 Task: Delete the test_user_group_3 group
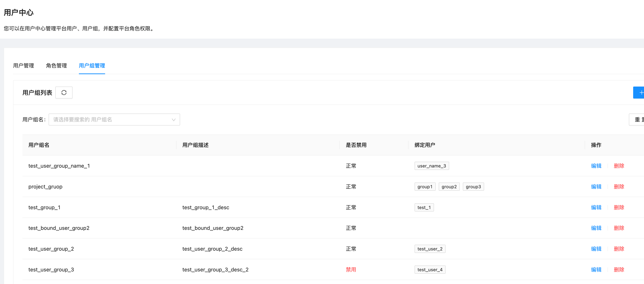coord(619,269)
